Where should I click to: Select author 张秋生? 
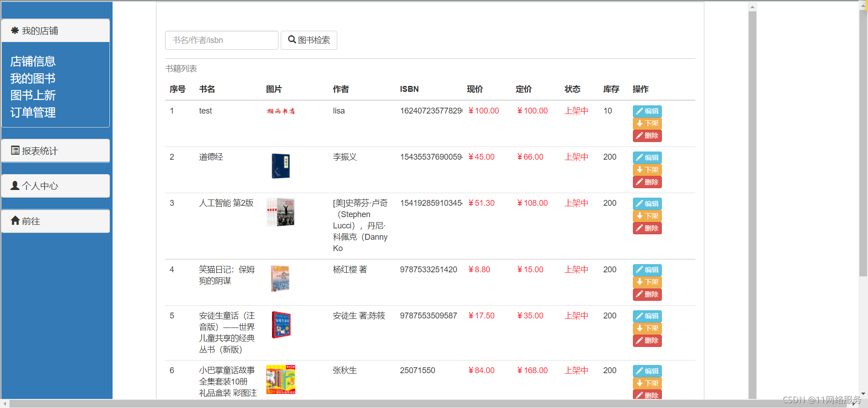click(x=345, y=370)
